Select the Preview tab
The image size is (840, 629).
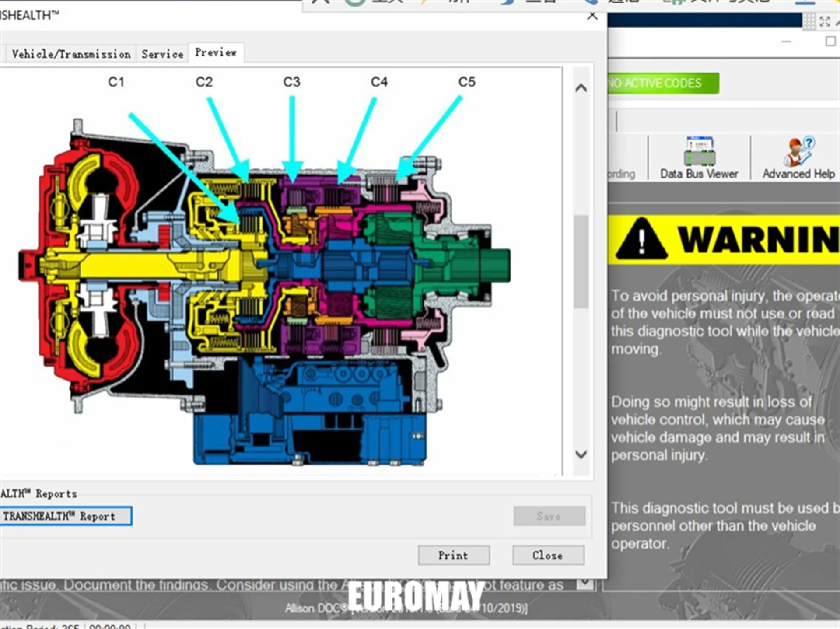[x=216, y=52]
